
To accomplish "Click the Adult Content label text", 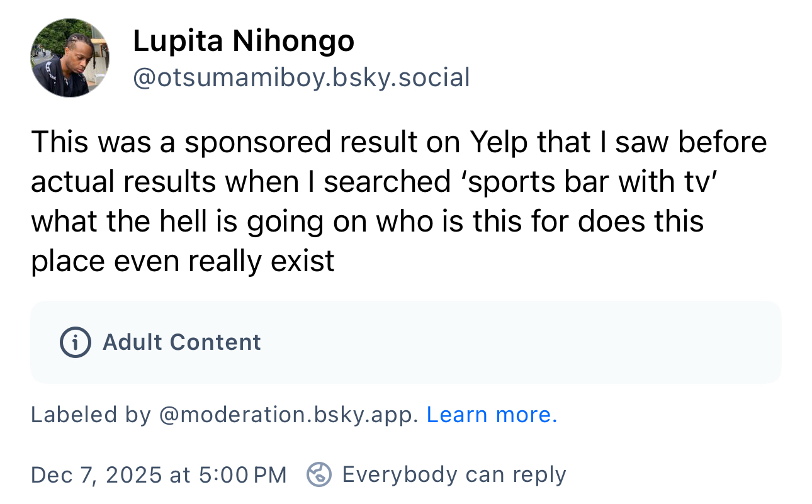I will click(181, 342).
